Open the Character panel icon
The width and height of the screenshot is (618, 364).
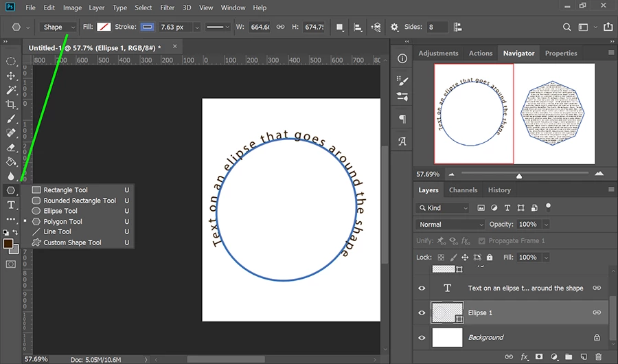point(402,141)
